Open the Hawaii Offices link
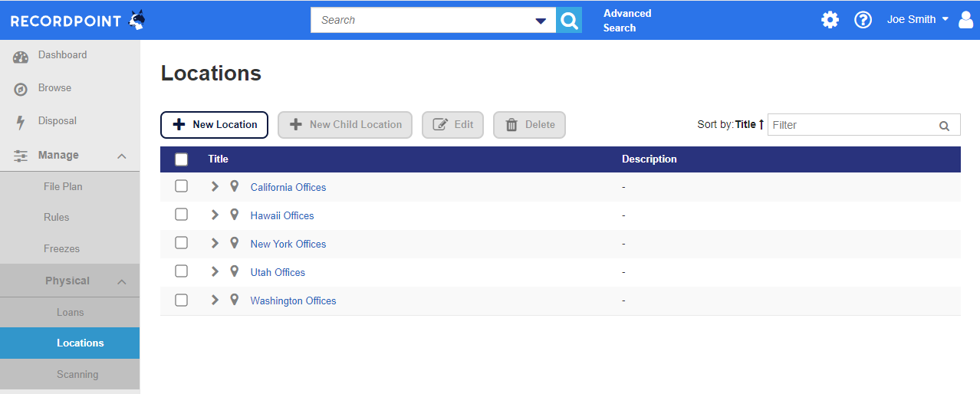980x394 pixels. tap(282, 215)
